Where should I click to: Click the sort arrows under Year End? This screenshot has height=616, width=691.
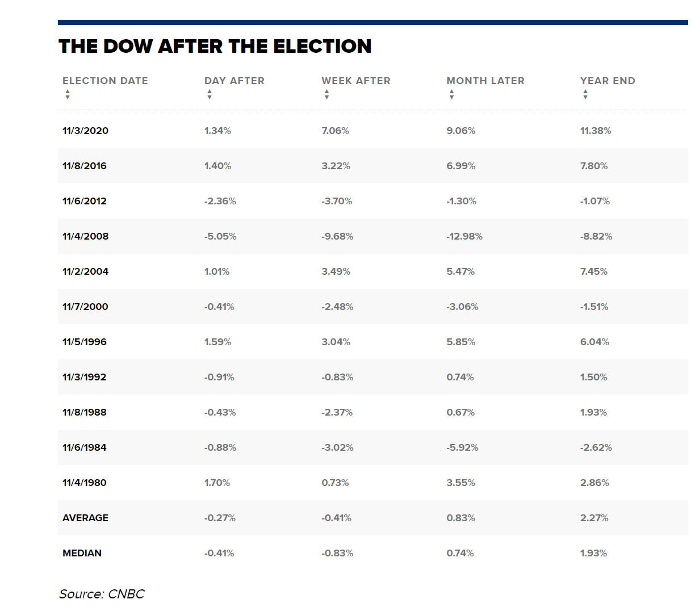[585, 94]
